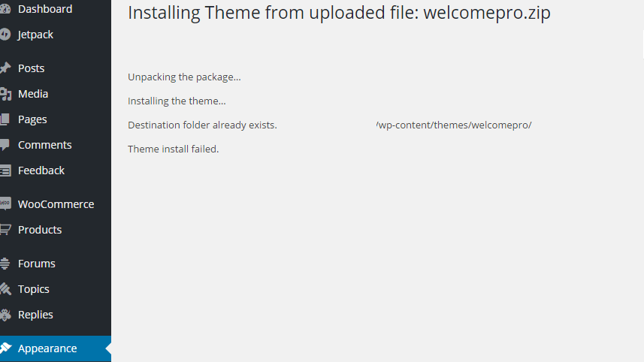Select the Appearance menu item

pyautogui.click(x=47, y=348)
